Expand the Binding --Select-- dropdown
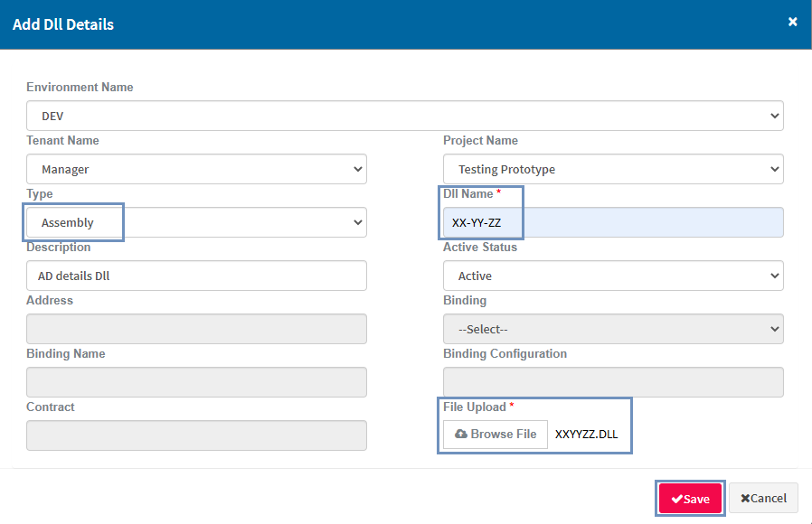 pyautogui.click(x=613, y=329)
